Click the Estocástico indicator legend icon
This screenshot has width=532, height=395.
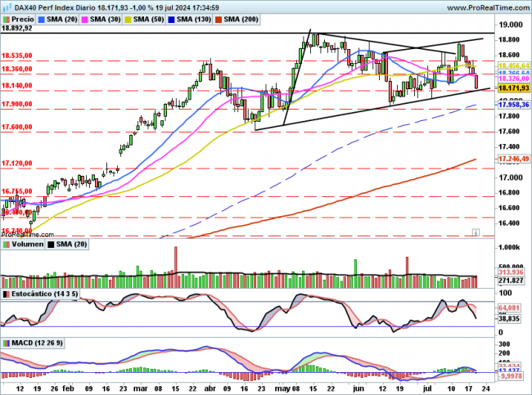[6, 293]
